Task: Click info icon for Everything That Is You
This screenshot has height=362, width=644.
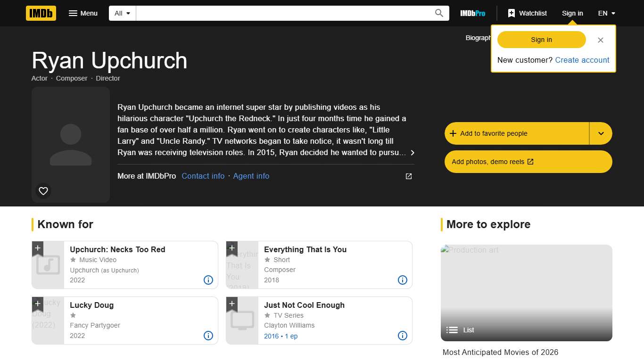Action: click(403, 280)
